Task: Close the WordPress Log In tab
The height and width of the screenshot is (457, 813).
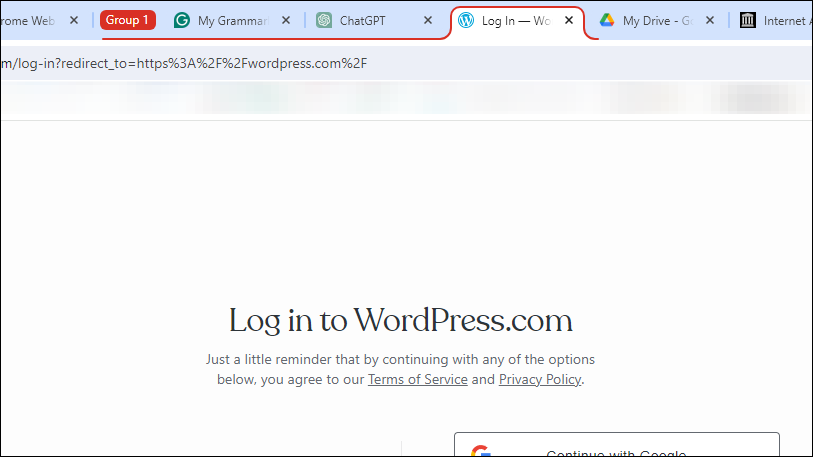Action: click(x=569, y=20)
